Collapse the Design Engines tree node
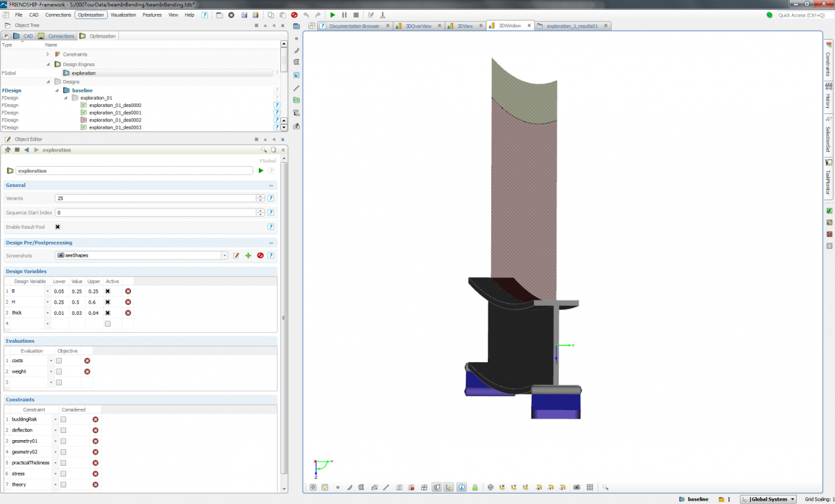This screenshot has width=835, height=504. pyautogui.click(x=49, y=64)
